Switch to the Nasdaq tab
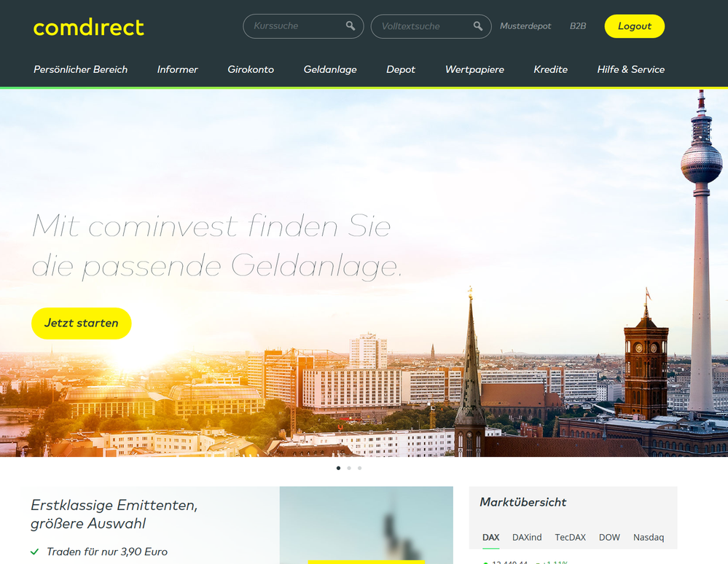Image resolution: width=728 pixels, height=564 pixels. 649,537
